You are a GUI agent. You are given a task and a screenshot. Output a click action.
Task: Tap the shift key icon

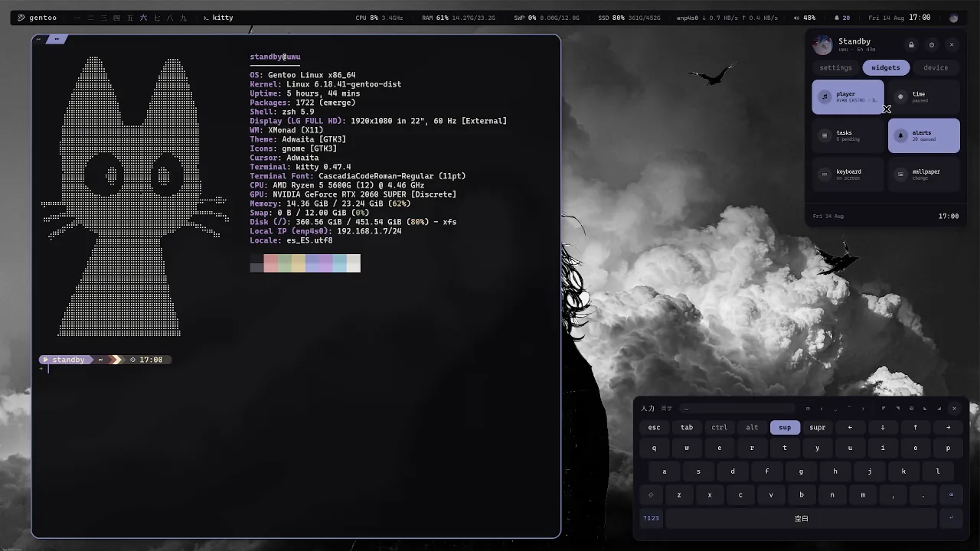[x=652, y=495]
